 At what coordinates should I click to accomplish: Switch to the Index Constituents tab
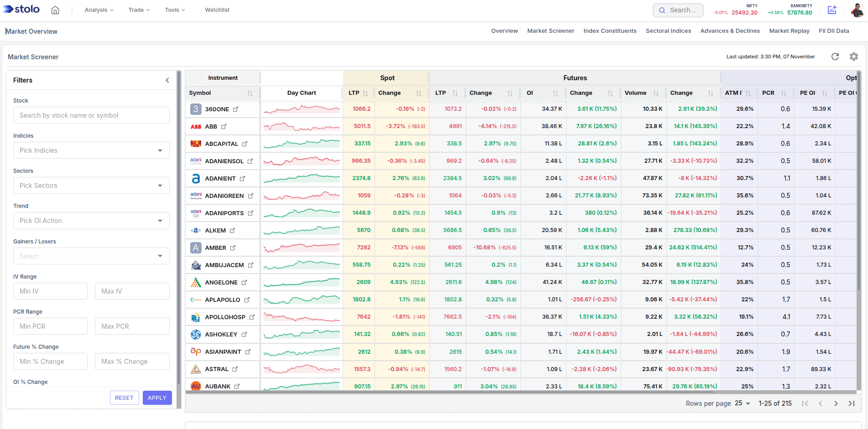coord(610,31)
